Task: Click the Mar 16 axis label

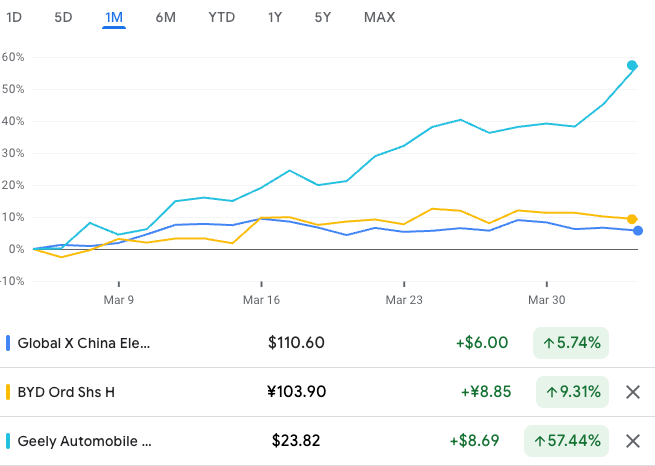Action: coord(261,300)
